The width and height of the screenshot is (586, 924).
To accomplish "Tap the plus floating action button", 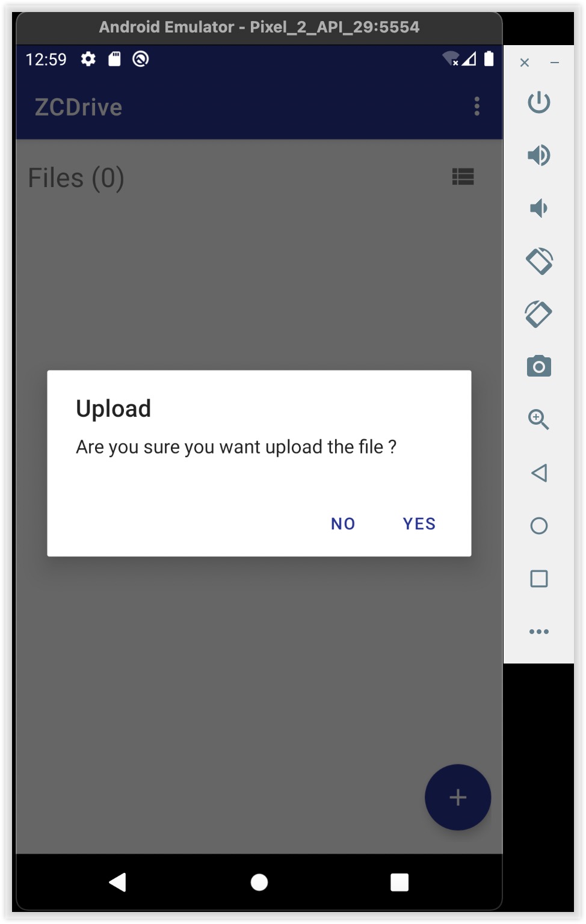I will (x=458, y=797).
